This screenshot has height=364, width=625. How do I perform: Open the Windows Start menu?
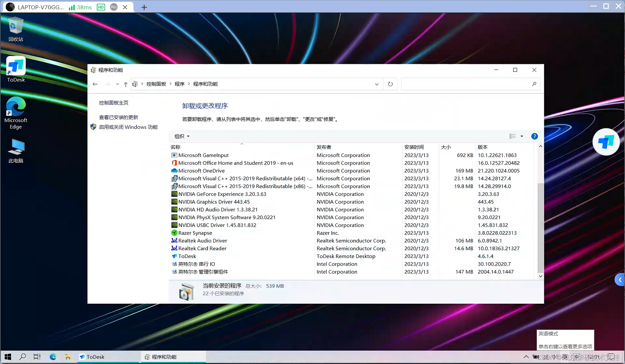pyautogui.click(x=8, y=357)
